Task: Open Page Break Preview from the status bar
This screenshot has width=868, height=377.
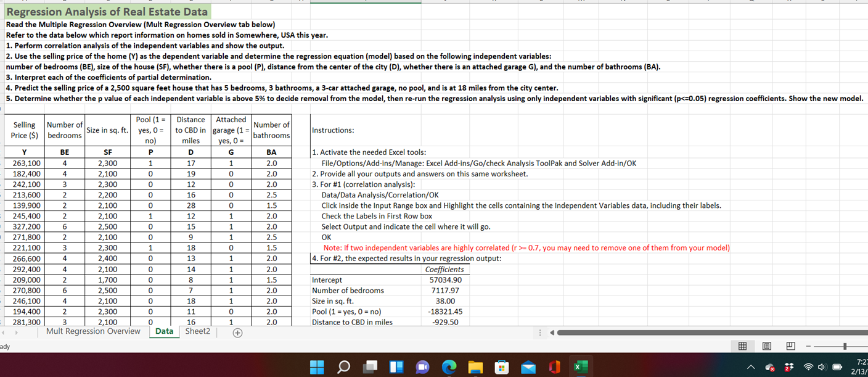Action: (791, 346)
